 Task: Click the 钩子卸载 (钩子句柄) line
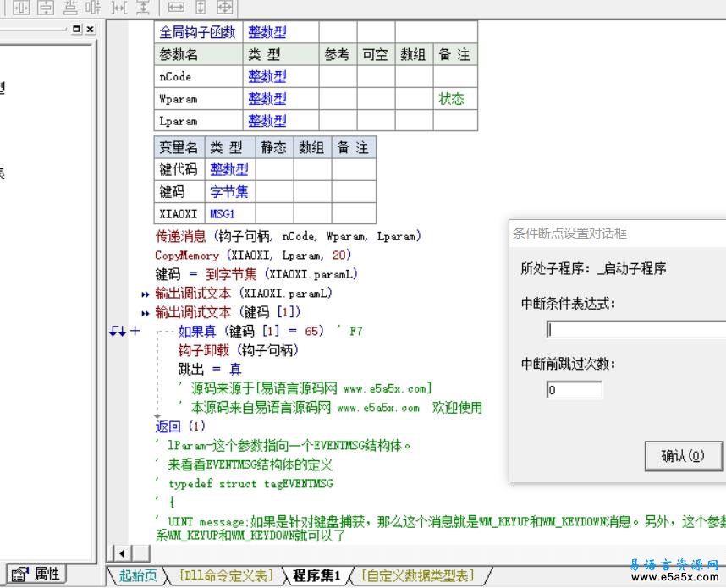[239, 350]
